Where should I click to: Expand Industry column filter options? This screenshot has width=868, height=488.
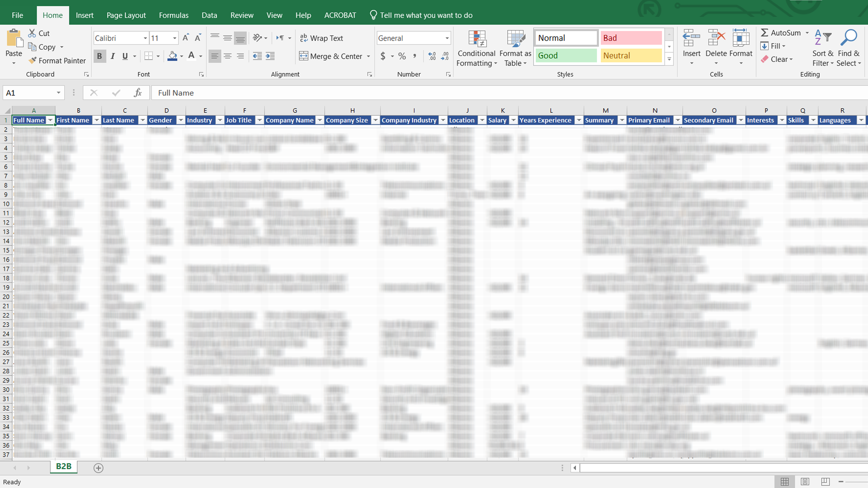pos(220,120)
